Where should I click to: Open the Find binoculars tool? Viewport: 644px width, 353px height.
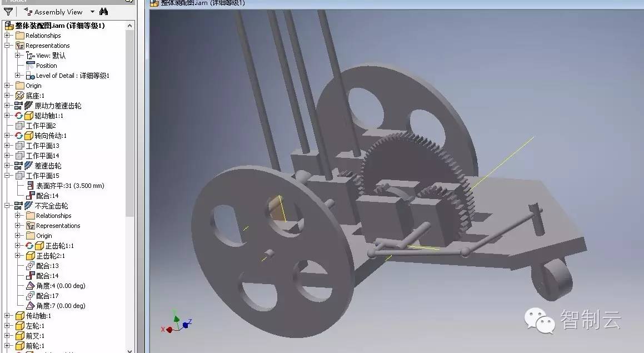coord(103,12)
